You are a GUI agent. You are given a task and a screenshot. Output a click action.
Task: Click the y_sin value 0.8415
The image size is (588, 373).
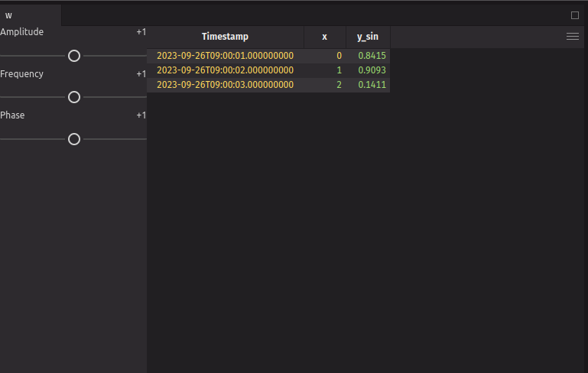372,56
